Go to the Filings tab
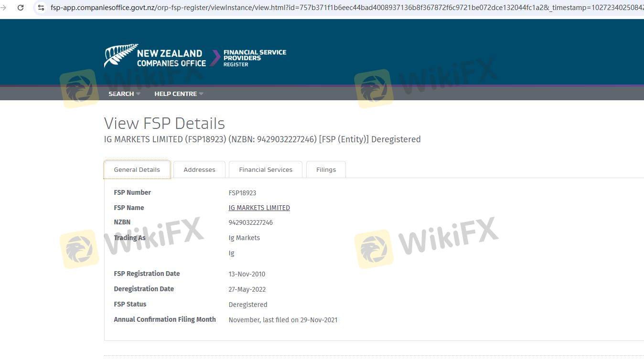Image resolution: width=644 pixels, height=359 pixels. [326, 169]
